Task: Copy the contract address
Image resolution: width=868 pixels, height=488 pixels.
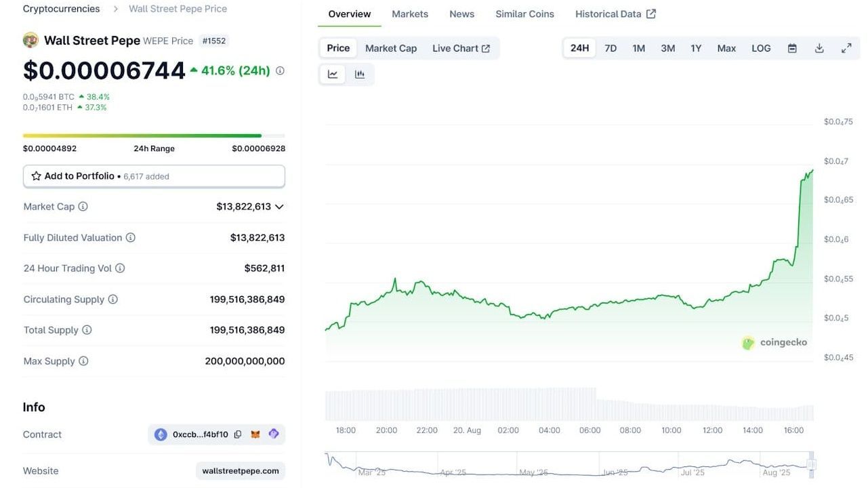Action: [x=238, y=434]
